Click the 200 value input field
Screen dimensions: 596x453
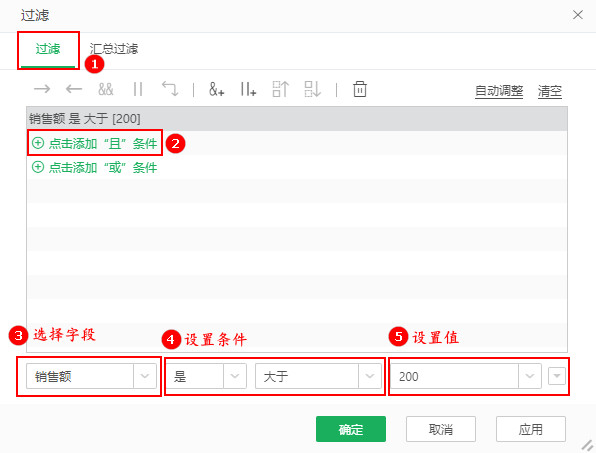tap(455, 376)
